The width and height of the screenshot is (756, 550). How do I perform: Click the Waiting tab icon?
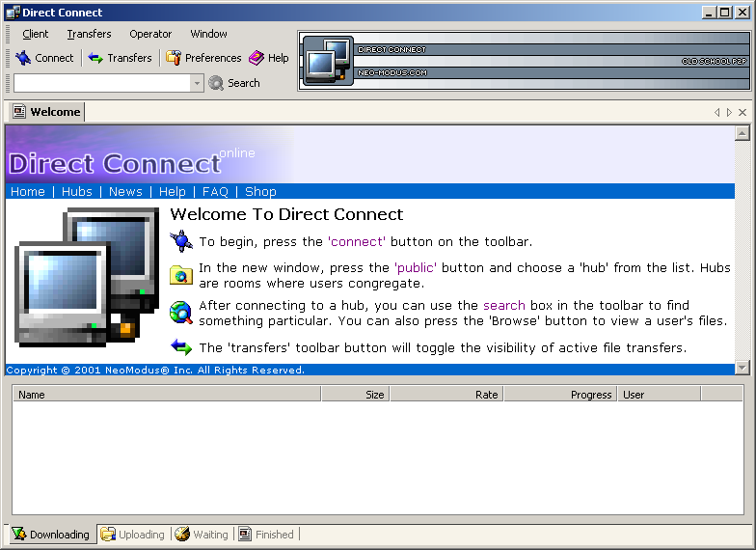182,534
